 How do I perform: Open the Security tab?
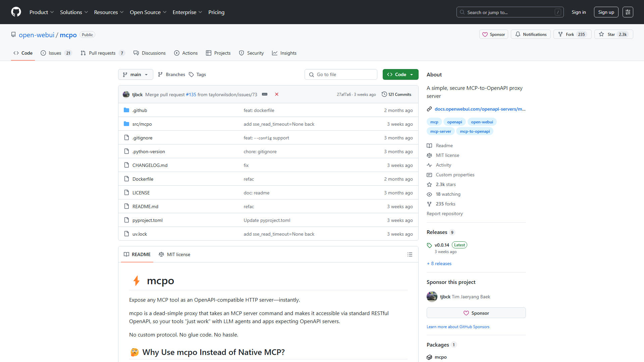tap(251, 53)
